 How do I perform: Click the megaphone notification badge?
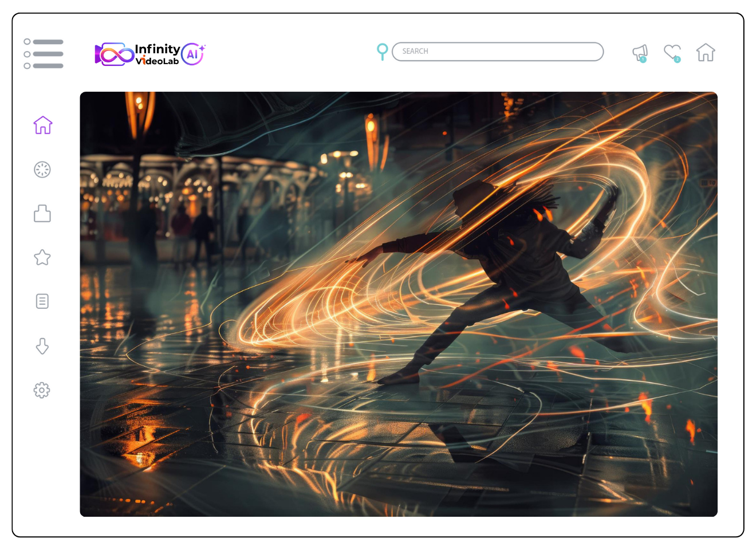(x=643, y=60)
